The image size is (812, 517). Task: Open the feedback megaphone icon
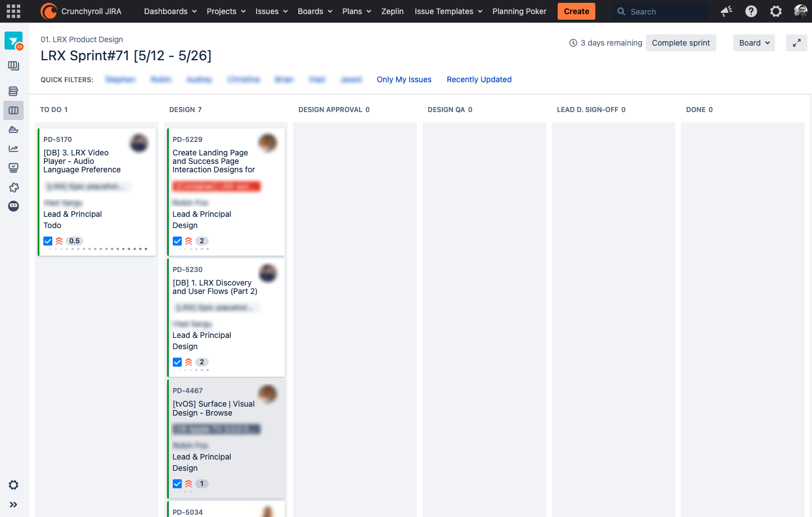coord(726,11)
